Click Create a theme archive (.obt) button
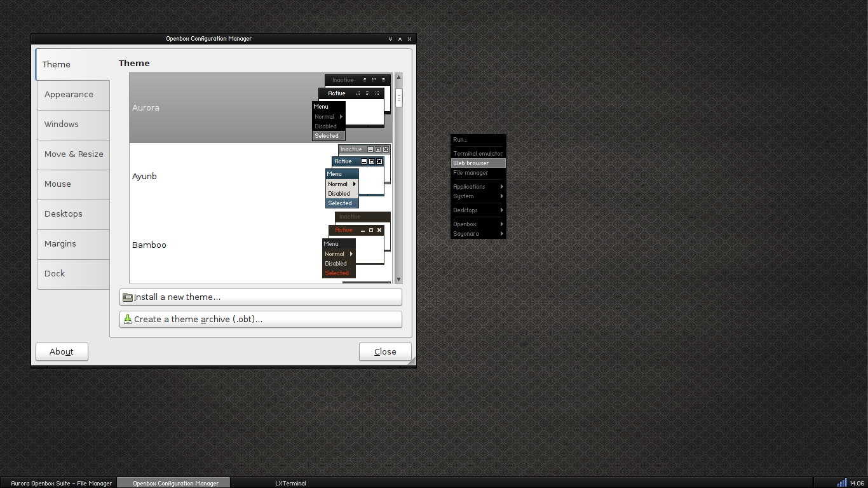Viewport: 868px width, 488px height. (x=261, y=319)
